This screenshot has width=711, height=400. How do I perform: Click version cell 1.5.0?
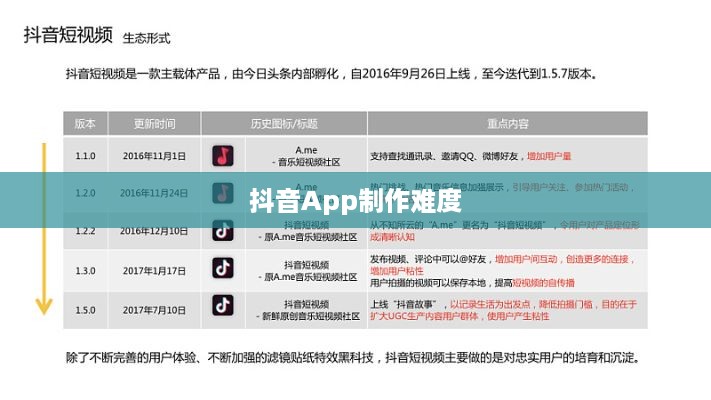[85, 310]
